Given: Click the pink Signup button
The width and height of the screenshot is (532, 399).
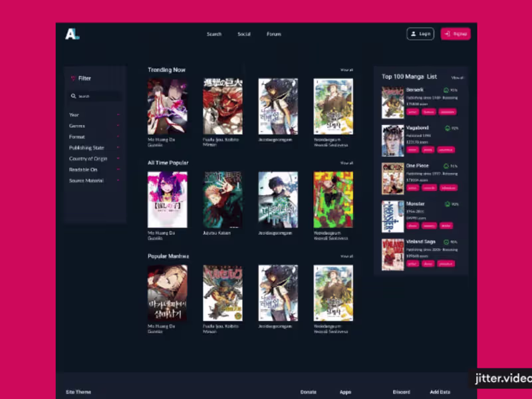Looking at the screenshot, I should (x=456, y=34).
